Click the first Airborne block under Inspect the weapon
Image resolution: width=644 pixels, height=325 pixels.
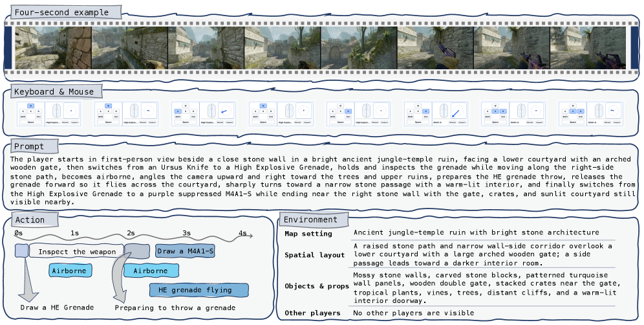click(70, 271)
